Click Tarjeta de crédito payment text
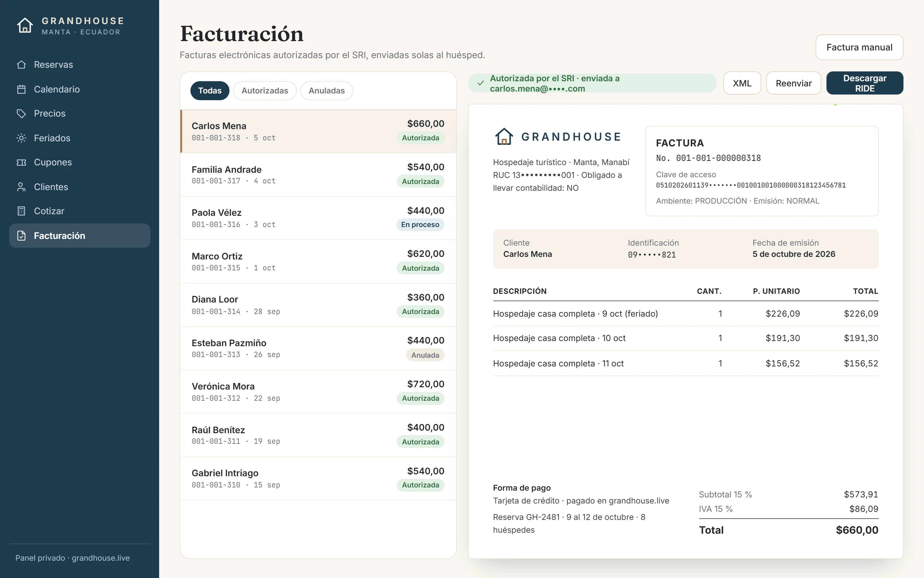This screenshot has height=578, width=924. [581, 501]
